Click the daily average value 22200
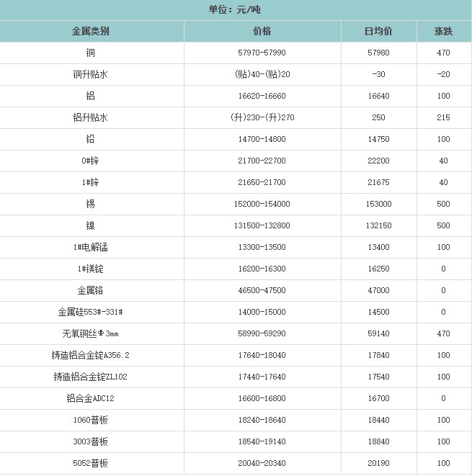Viewport: 472px width, 476px height. click(378, 161)
